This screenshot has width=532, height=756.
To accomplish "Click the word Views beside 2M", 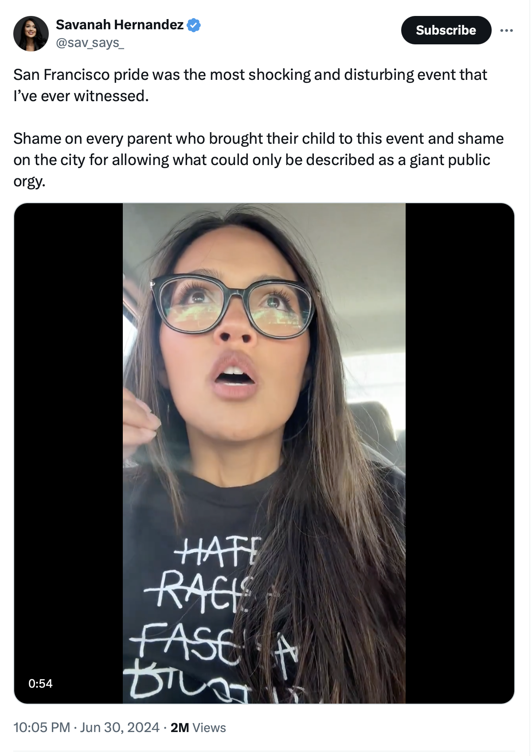I will (x=209, y=728).
